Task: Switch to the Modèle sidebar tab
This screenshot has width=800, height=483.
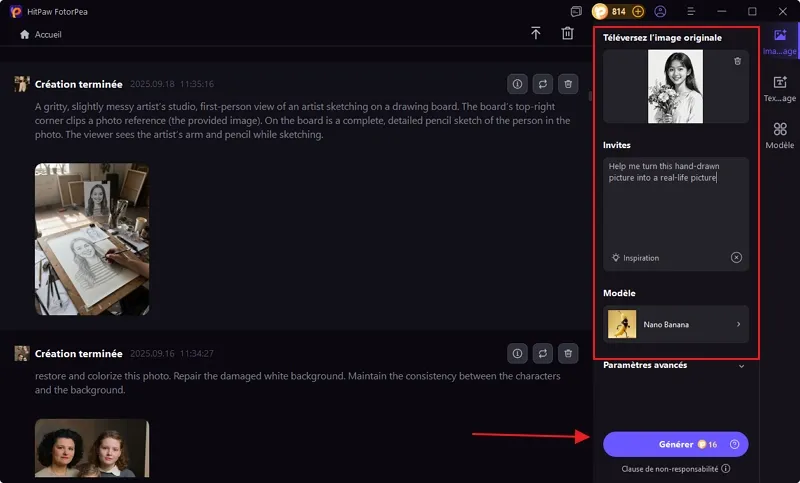Action: (779, 135)
